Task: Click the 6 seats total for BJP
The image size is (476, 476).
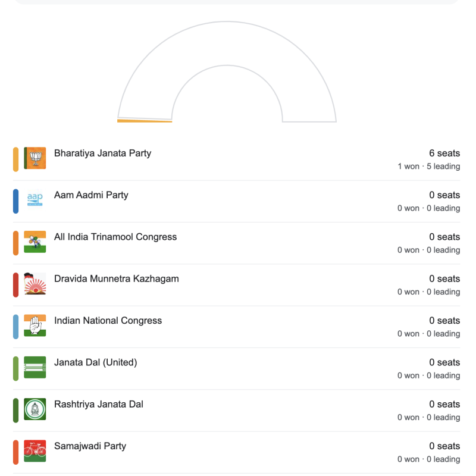Action: 444,153
